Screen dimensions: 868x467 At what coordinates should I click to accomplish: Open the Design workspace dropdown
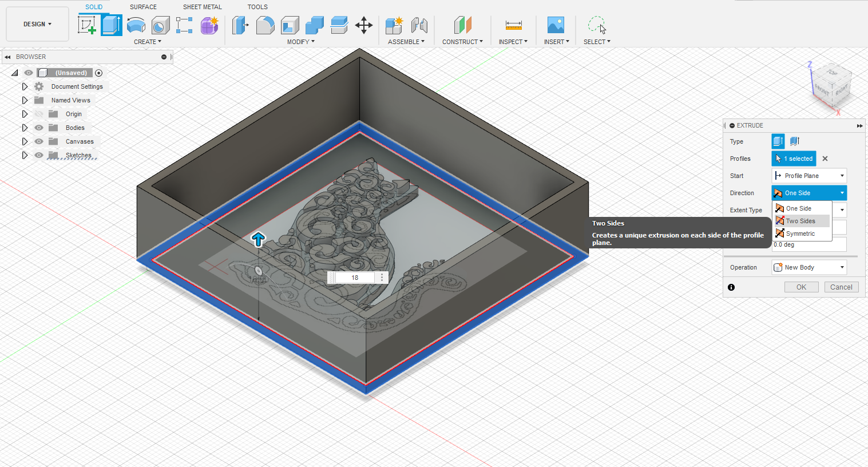tap(37, 24)
